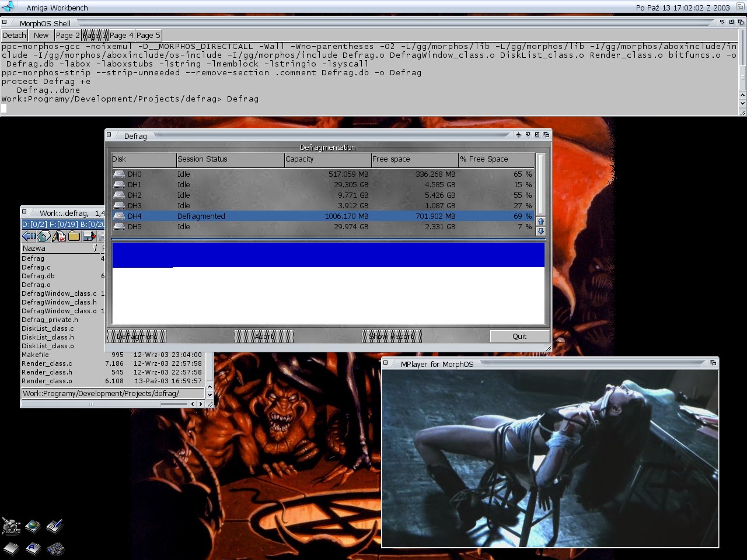The width and height of the screenshot is (747, 560).
Task: Click the clock in the screen title bar
Action: (683, 8)
